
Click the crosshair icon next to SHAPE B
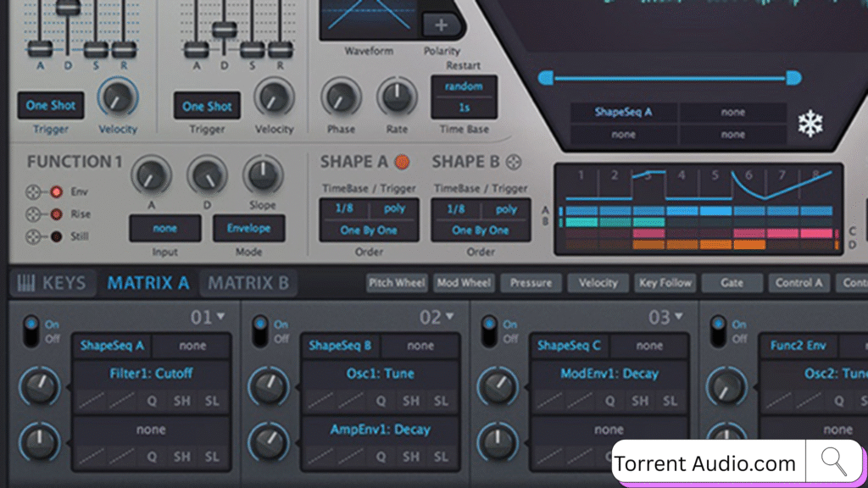click(514, 162)
